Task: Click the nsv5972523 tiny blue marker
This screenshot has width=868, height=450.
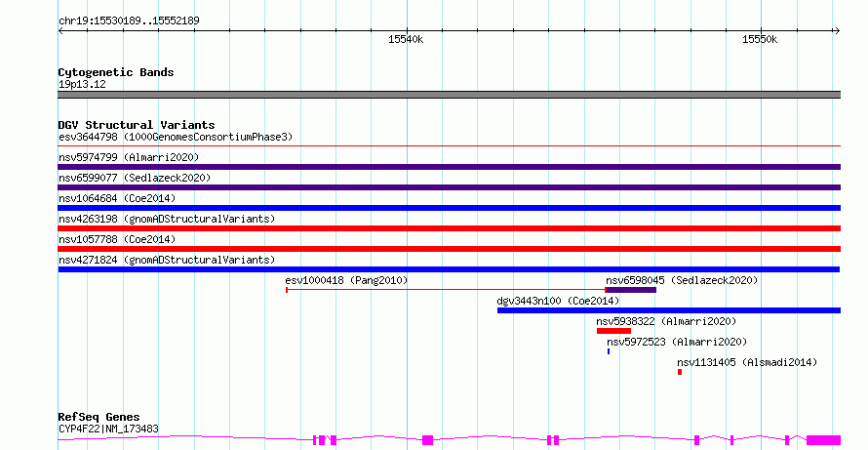Action: pyautogui.click(x=609, y=351)
